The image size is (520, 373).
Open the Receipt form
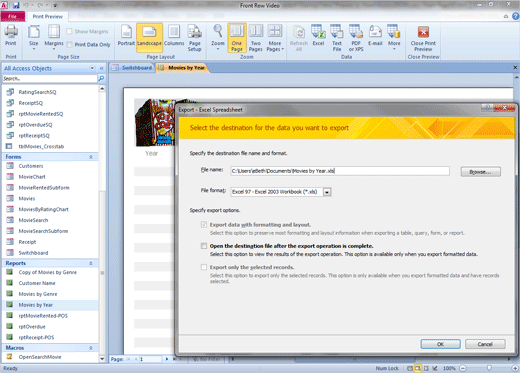(x=27, y=242)
